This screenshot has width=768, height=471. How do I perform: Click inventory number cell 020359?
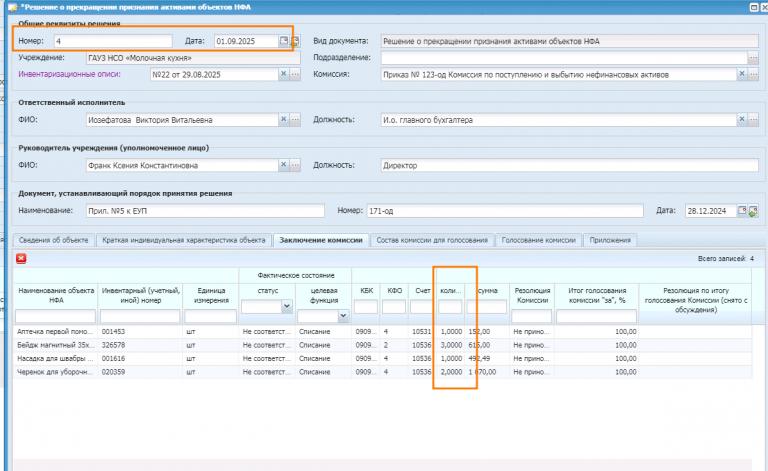point(140,372)
